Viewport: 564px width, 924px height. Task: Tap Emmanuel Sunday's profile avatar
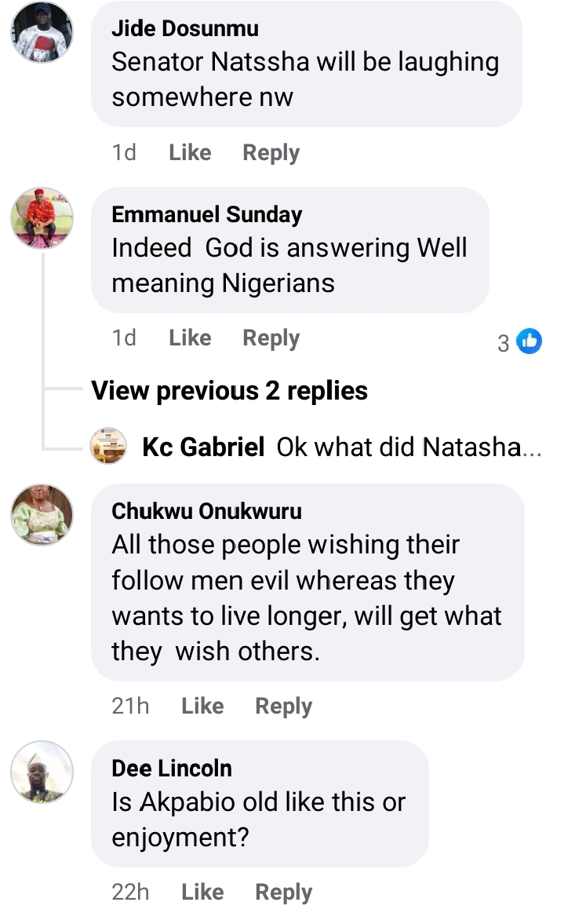coord(42,218)
